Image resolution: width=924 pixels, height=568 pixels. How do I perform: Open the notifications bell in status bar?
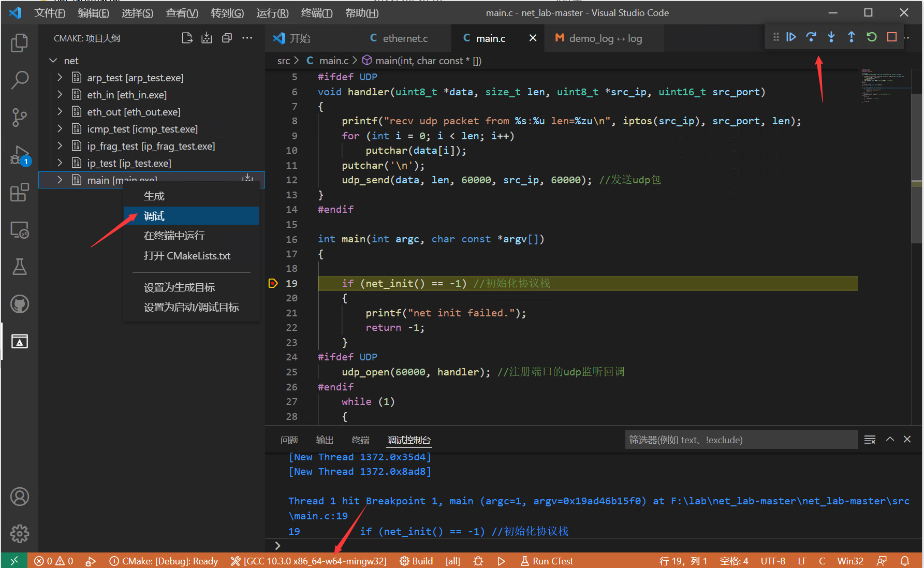(x=905, y=561)
